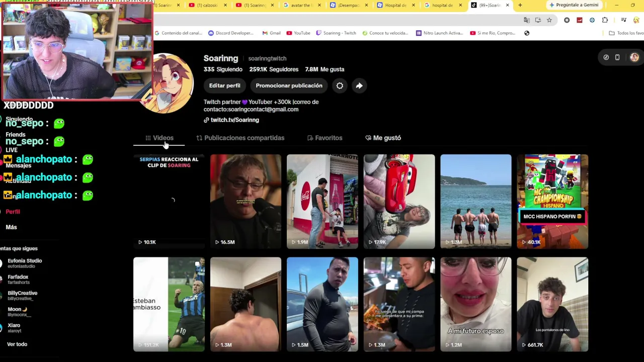Open a new browser tab with plus

pos(520,5)
